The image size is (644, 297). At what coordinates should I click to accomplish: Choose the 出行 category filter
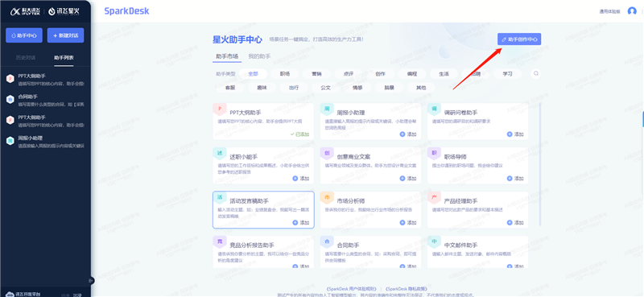pyautogui.click(x=294, y=88)
